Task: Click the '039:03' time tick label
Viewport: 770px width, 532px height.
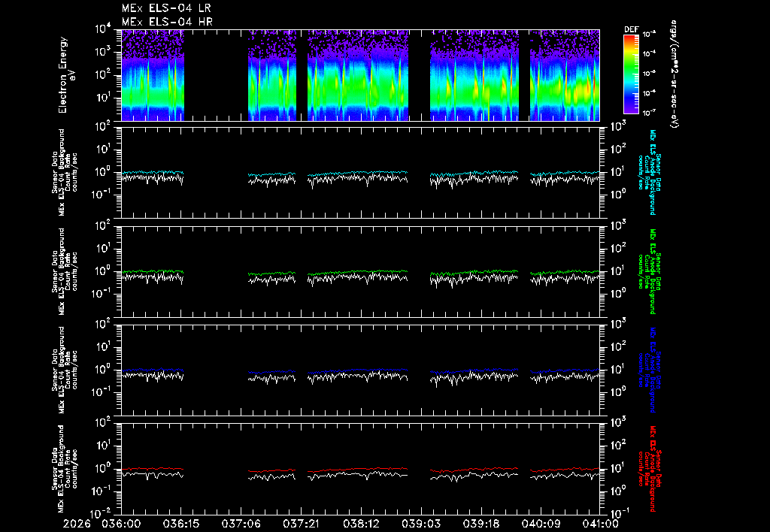Action: pyautogui.click(x=420, y=524)
